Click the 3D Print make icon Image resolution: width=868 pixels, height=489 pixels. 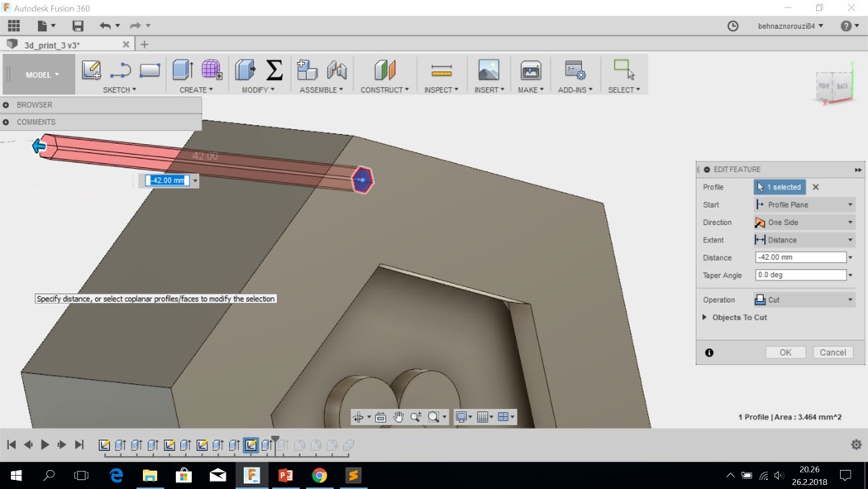coord(531,70)
